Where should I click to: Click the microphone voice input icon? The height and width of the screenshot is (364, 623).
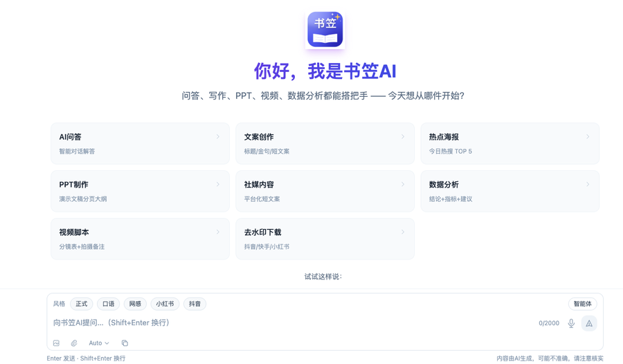coord(571,323)
